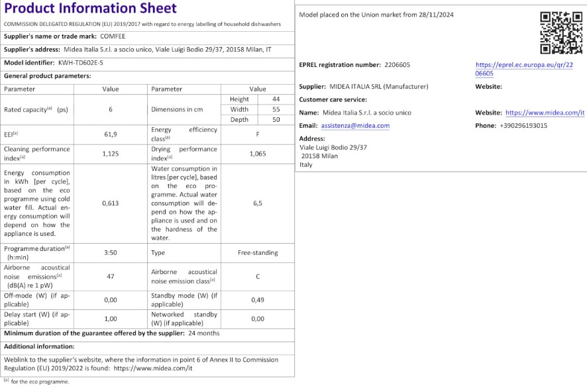This screenshot has width=587, height=392.
Task: Click the eco programme footnote text
Action: (40, 381)
